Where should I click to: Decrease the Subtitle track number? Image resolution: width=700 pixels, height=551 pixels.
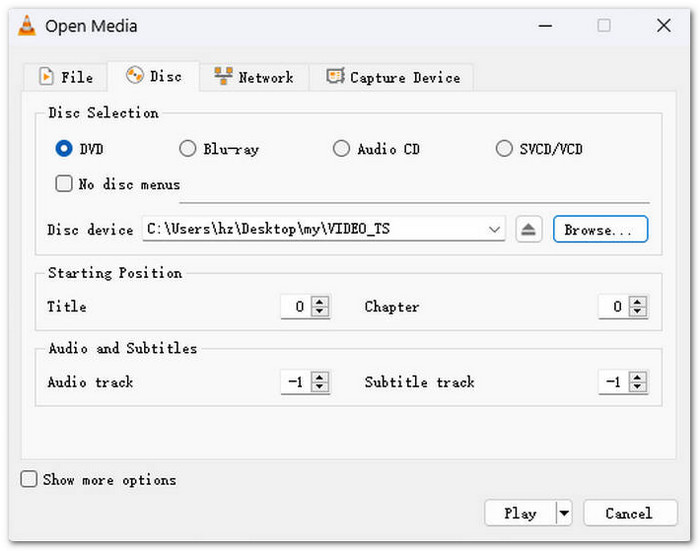tap(637, 388)
